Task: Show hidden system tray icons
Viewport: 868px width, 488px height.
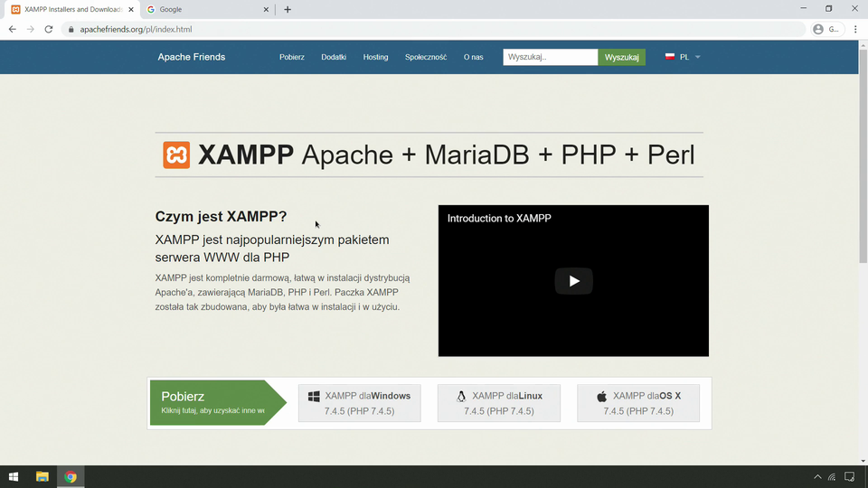Action: click(x=817, y=476)
